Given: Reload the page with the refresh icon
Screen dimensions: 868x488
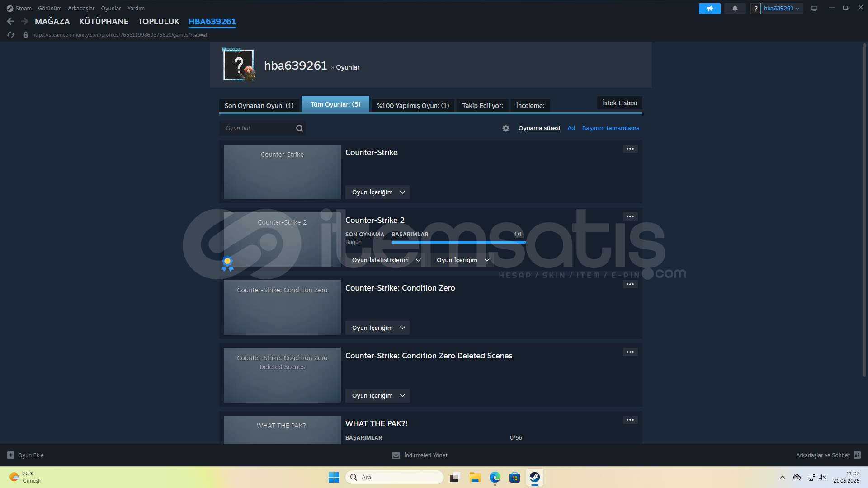Looking at the screenshot, I should [x=11, y=35].
